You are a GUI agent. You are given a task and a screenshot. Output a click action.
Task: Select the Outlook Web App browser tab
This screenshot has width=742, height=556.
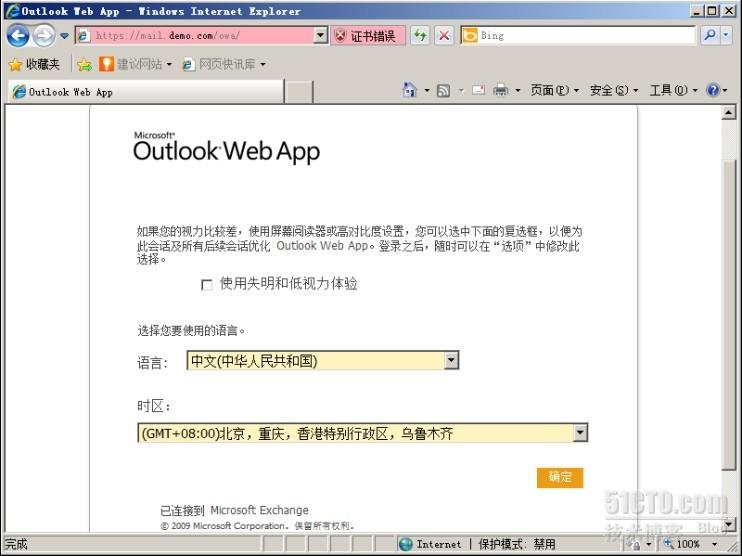pos(145,92)
